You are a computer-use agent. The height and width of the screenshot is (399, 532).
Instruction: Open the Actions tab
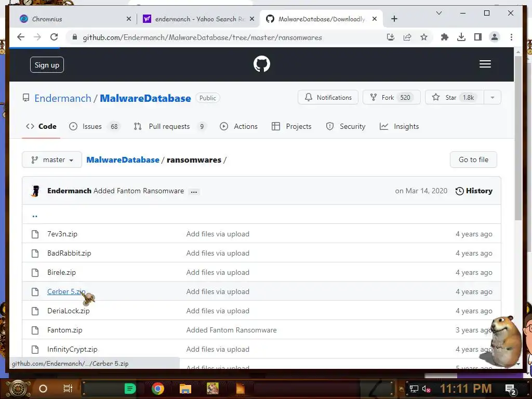pos(239,126)
